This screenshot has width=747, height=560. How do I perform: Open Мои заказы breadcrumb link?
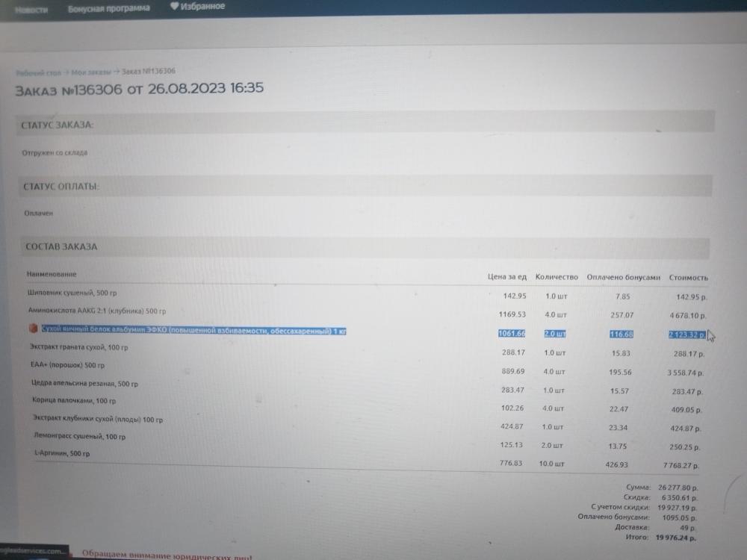[91, 72]
